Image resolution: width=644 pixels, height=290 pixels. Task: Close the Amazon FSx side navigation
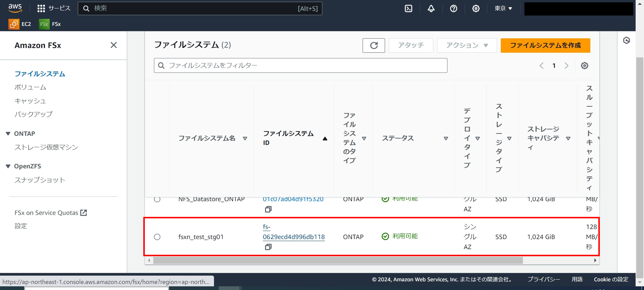pos(113,45)
